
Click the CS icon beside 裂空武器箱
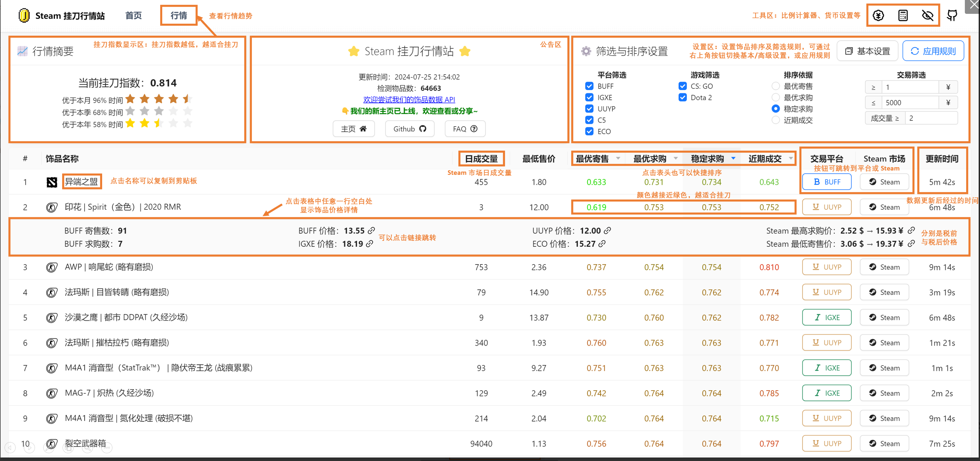(52, 443)
